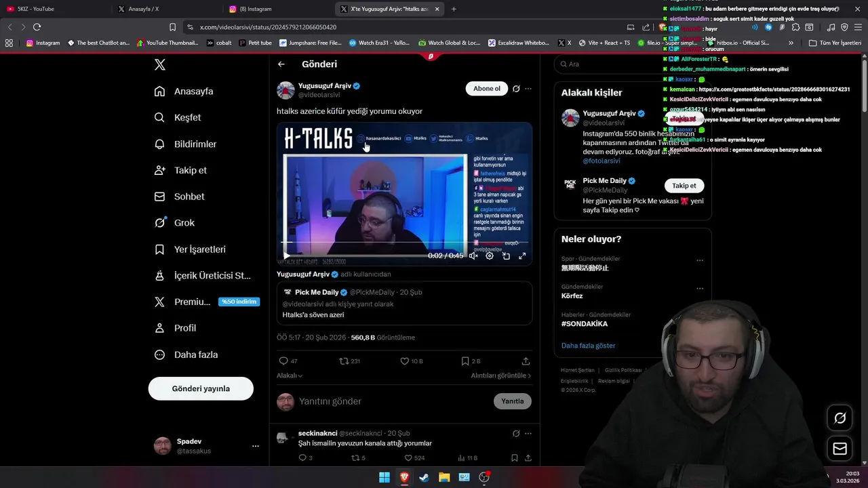Open Körfez trend options dots

[700, 288]
